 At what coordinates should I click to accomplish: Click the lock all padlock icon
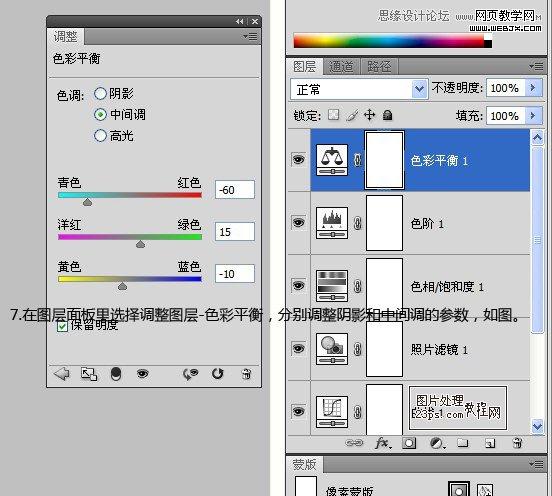[x=387, y=115]
